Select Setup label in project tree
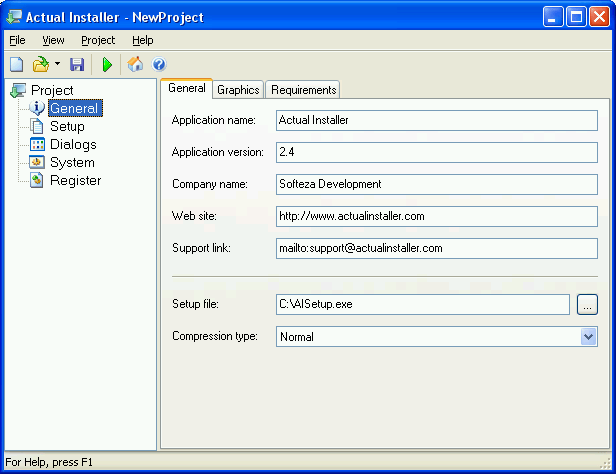This screenshot has width=616, height=474. tap(67, 126)
